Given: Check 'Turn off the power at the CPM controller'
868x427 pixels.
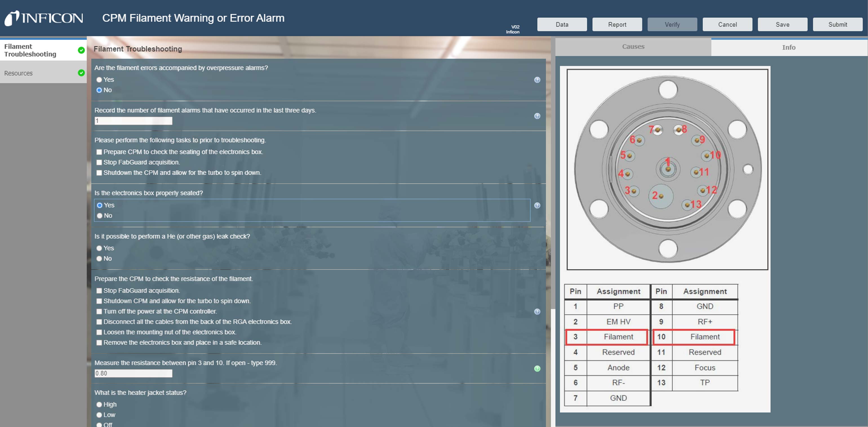Looking at the screenshot, I should pos(99,312).
